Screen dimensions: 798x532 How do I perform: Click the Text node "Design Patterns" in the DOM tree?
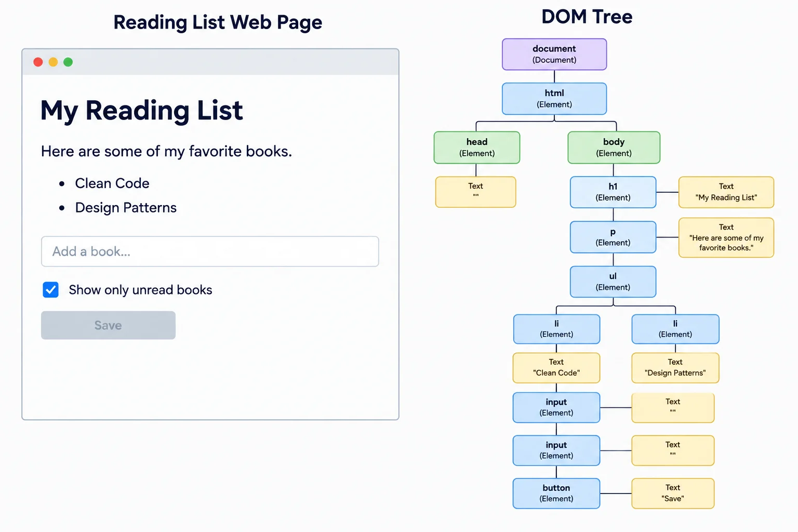[x=675, y=368]
